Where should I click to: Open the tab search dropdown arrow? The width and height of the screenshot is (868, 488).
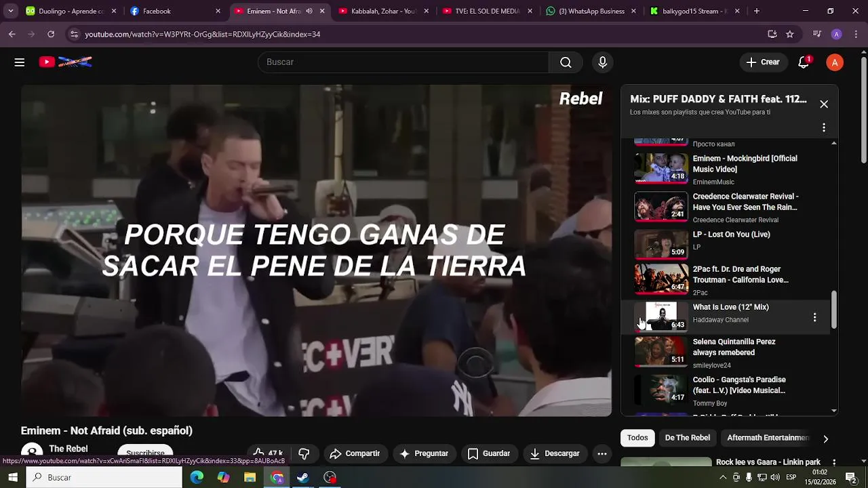(10, 11)
